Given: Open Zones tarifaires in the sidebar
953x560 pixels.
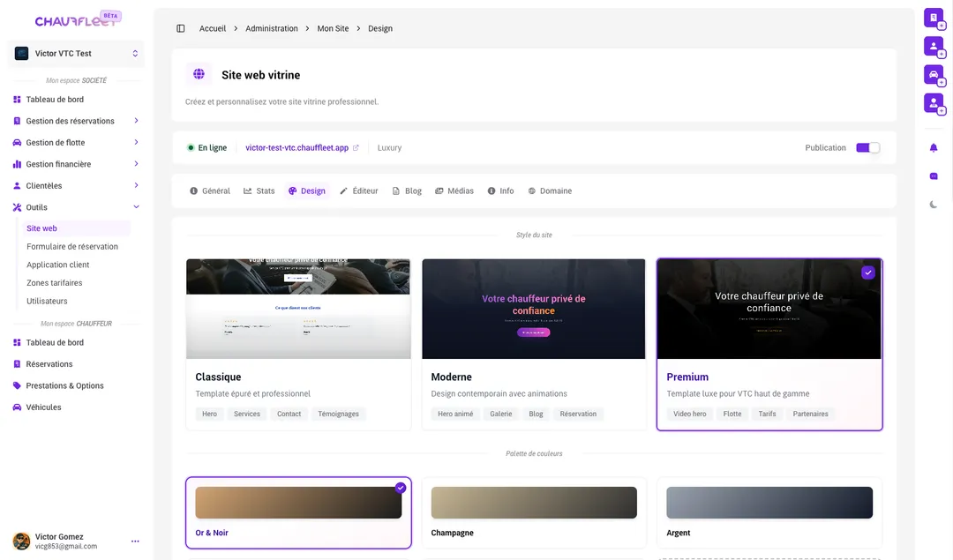Looking at the screenshot, I should pos(55,283).
